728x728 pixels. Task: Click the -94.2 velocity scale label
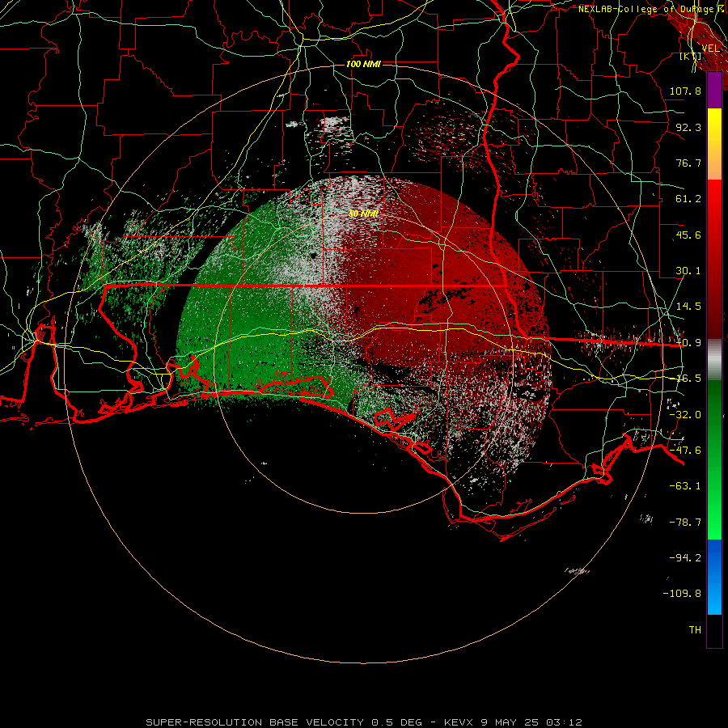685,558
